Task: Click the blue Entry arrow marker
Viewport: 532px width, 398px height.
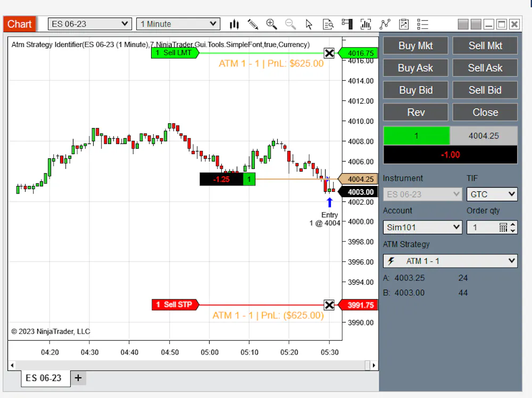Action: (329, 202)
